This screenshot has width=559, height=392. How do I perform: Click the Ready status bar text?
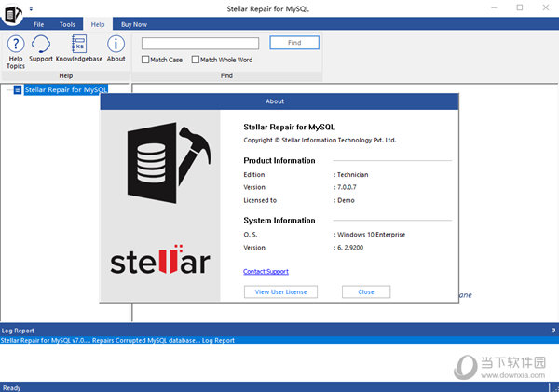12,387
